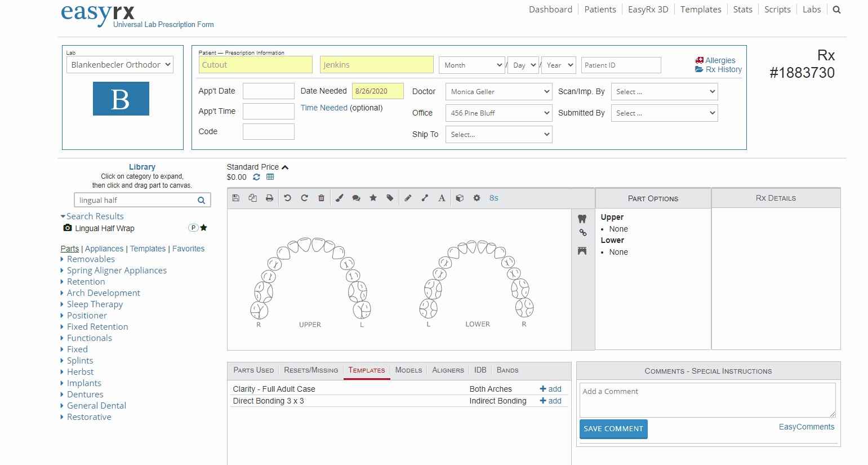
Task: Click the magnifier in the library search box
Action: [201, 200]
